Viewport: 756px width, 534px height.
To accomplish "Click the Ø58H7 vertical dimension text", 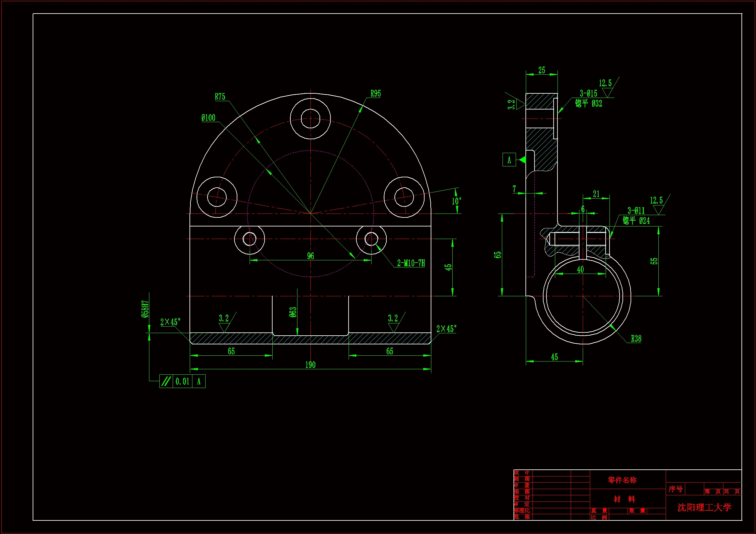I will pos(145,309).
